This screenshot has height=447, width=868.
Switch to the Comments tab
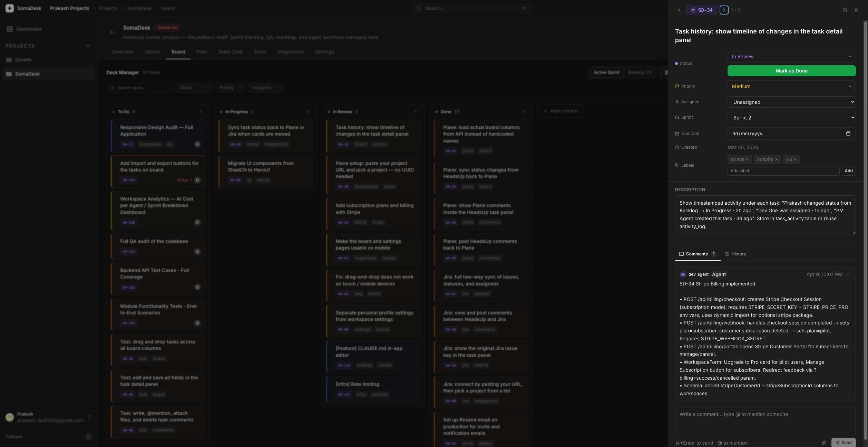pyautogui.click(x=698, y=254)
